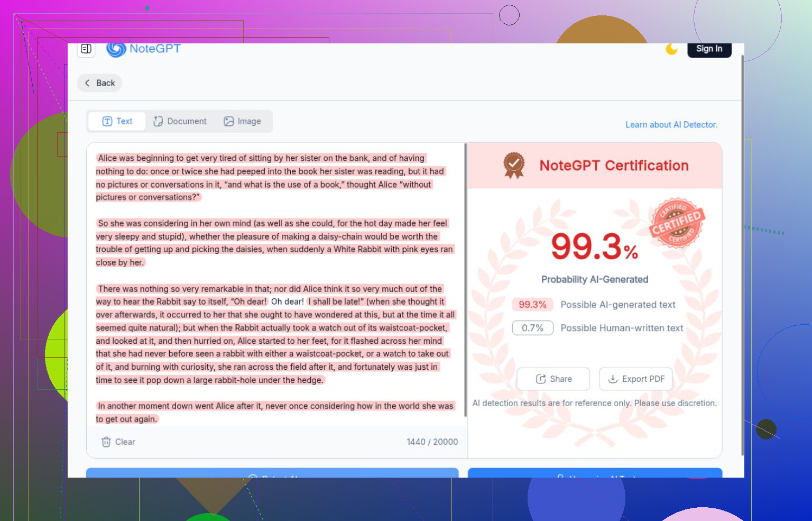Screen dimensions: 812x521
Task: Select the Text tab
Action: pos(117,121)
